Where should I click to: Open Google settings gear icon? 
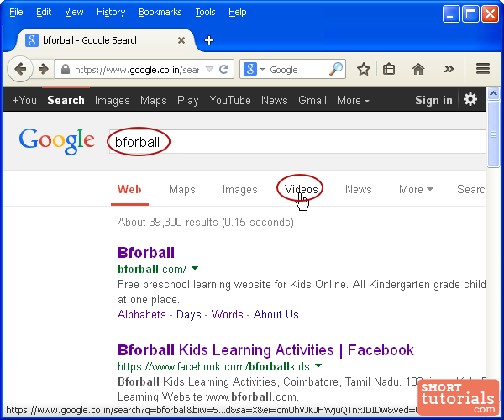(470, 99)
